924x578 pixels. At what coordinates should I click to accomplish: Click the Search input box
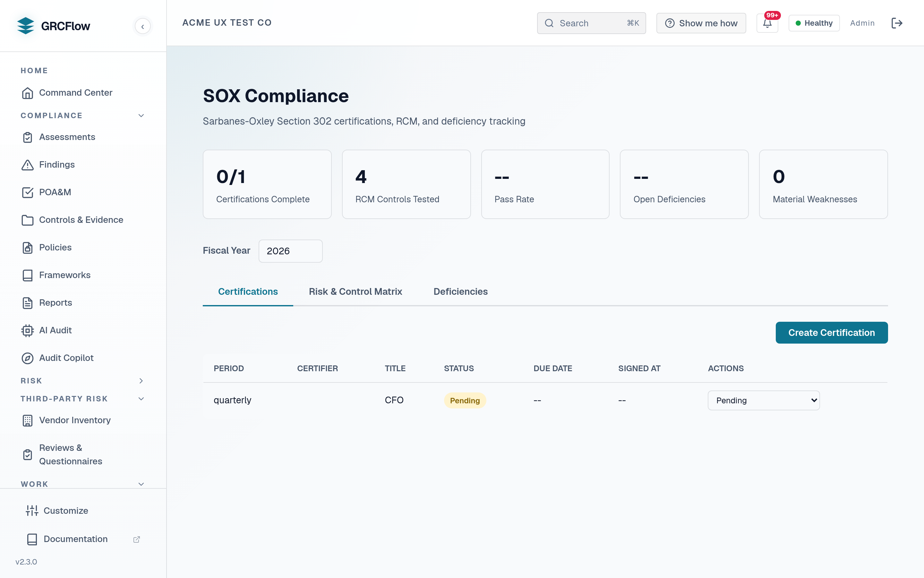(x=591, y=23)
